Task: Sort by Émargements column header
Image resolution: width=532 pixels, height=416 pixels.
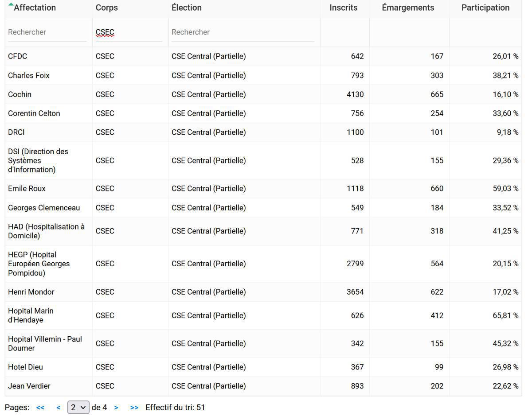Action: pos(408,8)
